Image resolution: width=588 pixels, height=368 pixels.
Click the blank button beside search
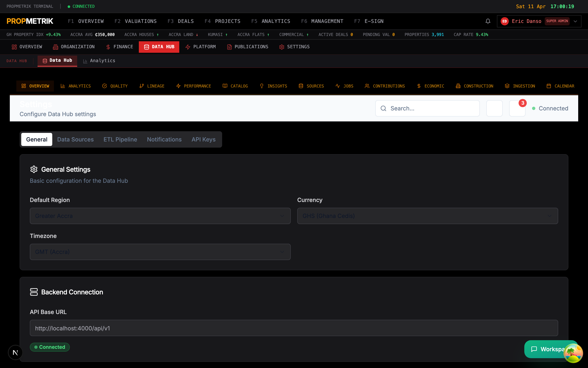[494, 108]
